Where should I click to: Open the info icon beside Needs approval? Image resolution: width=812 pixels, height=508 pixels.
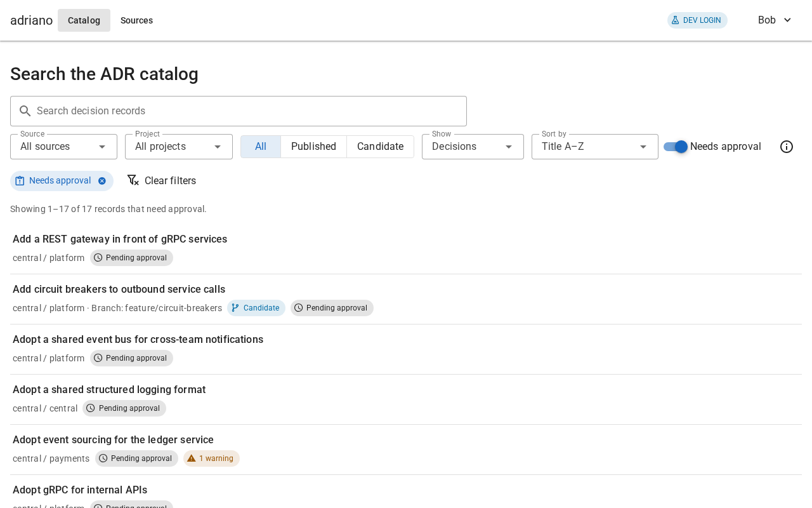787,147
